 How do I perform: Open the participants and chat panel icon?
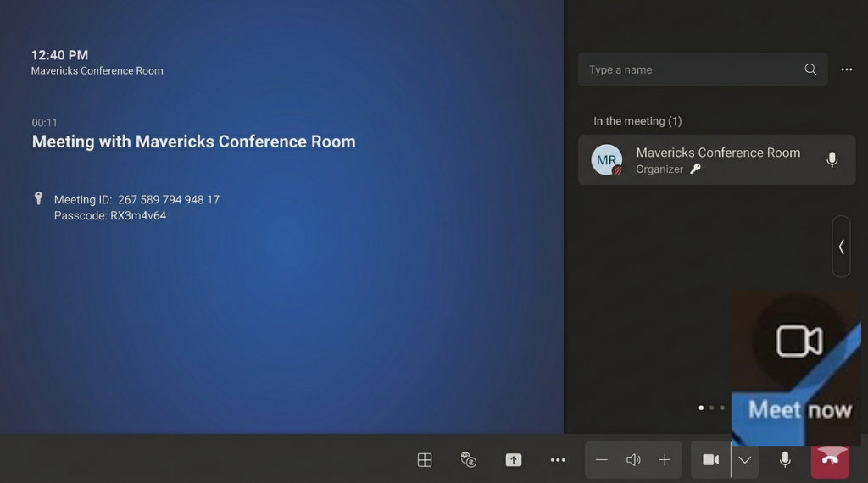click(x=469, y=460)
